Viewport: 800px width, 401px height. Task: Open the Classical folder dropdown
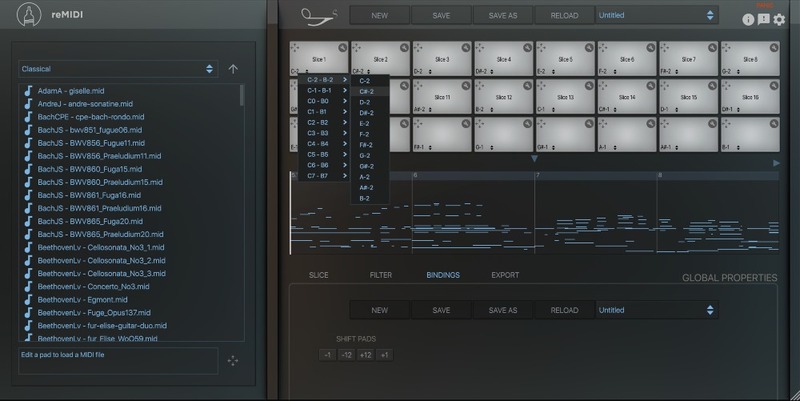118,69
